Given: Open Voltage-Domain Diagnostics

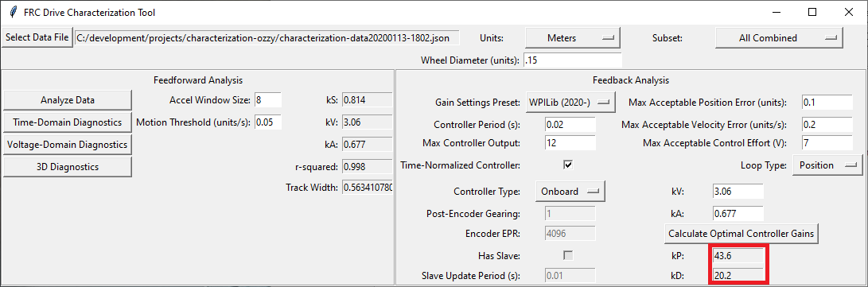Looking at the screenshot, I should coord(67,145).
